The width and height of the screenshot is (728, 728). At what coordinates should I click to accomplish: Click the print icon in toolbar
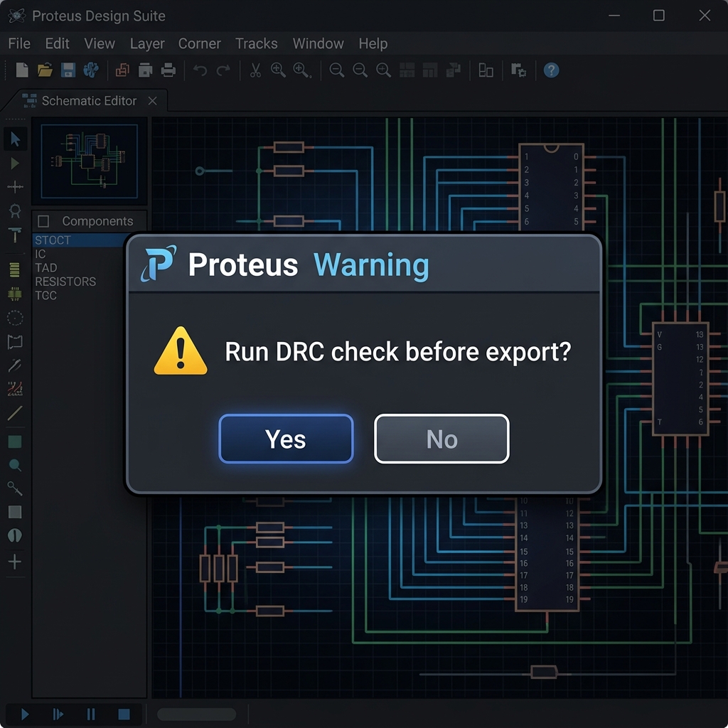168,70
